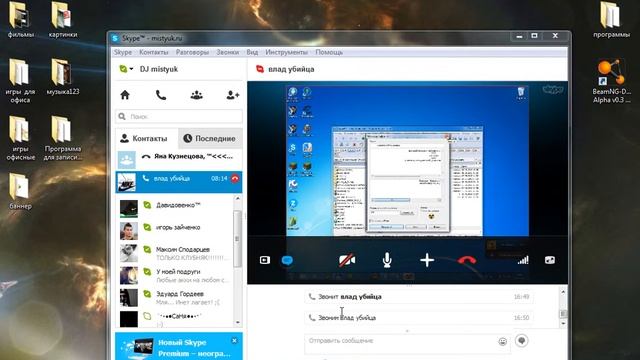Click the contact list scrollbar down arrow
This screenshot has height=360, width=640.
238,323
